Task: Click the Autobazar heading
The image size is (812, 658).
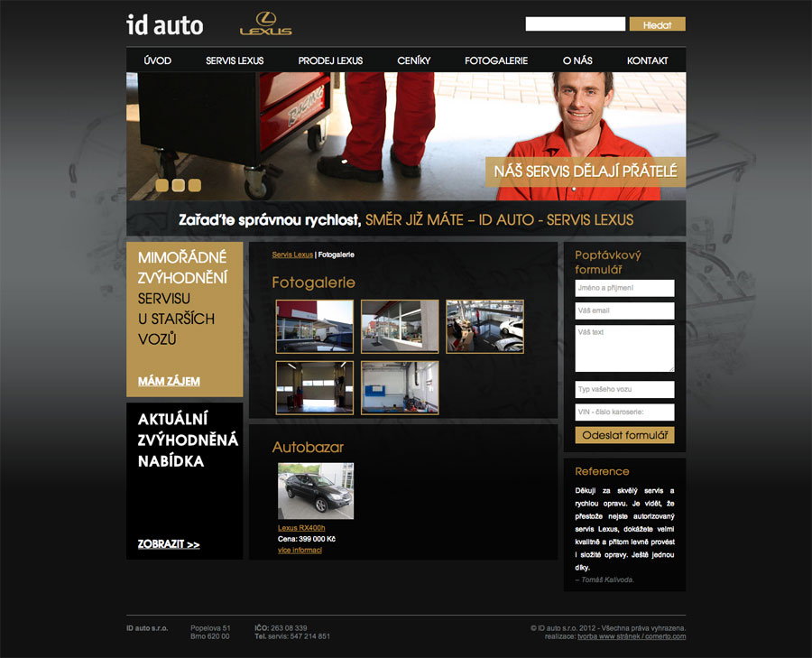Action: tap(308, 447)
